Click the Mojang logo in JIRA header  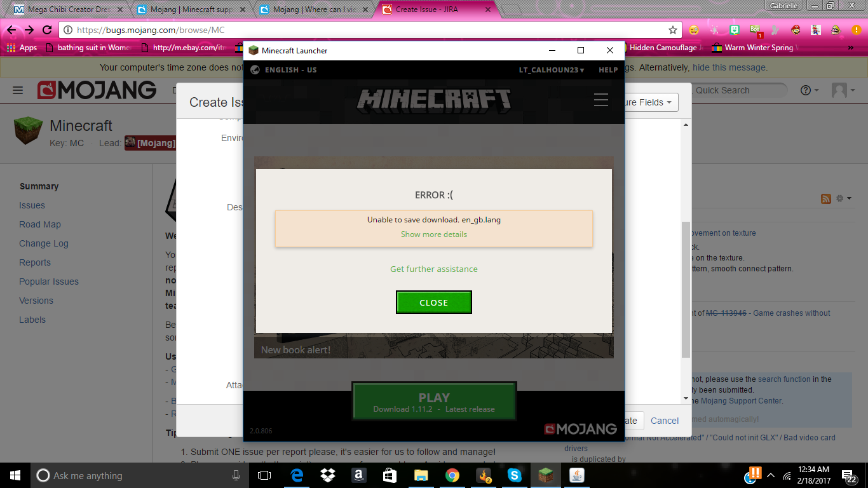click(x=97, y=90)
